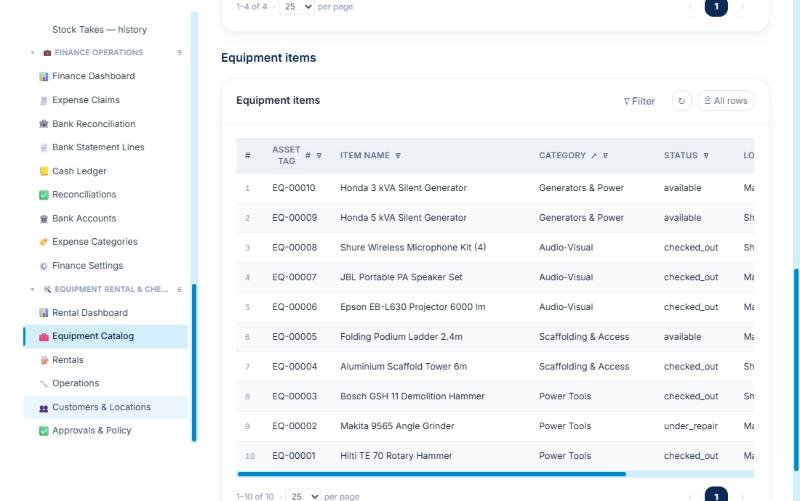The width and height of the screenshot is (800, 501).
Task: Open Expense Claims page
Action: (86, 100)
